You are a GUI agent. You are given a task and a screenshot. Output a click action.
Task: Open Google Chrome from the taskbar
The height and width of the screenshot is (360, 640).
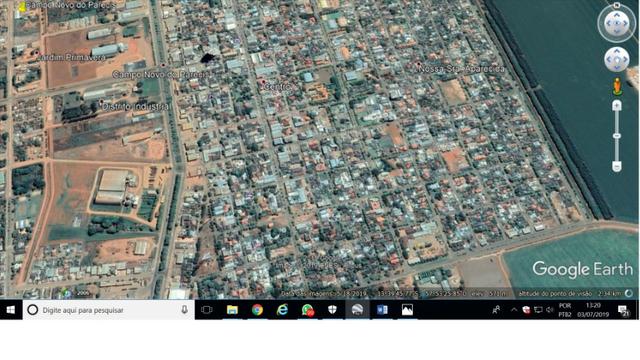[x=257, y=310]
